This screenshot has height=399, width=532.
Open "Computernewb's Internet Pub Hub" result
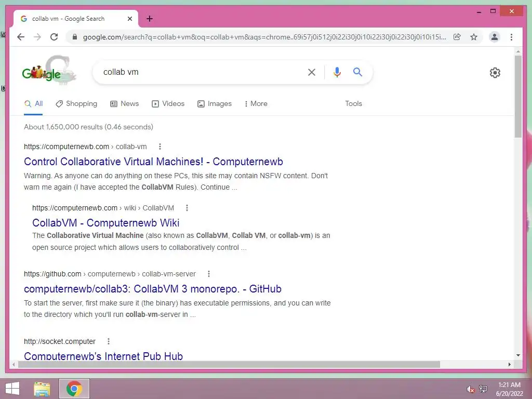click(x=103, y=356)
